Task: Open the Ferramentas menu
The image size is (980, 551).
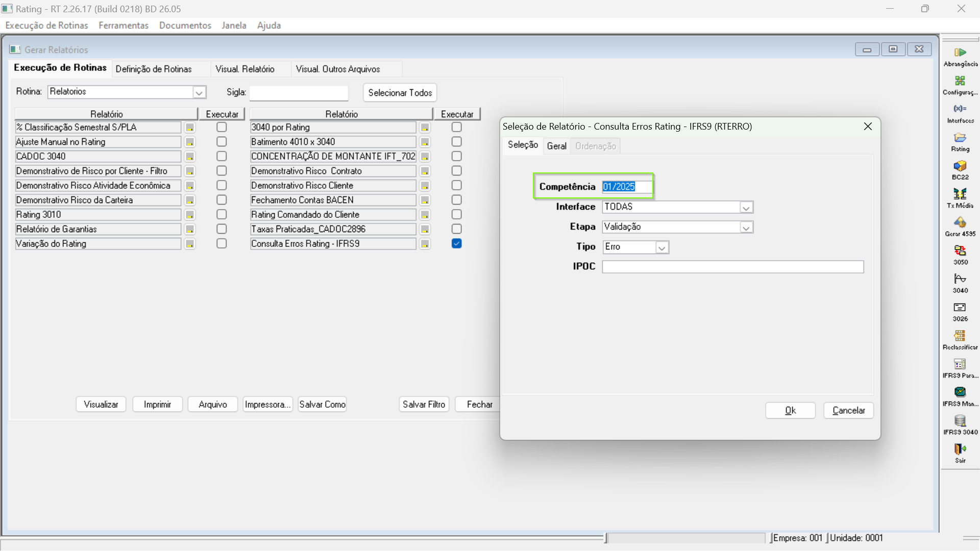Action: [124, 26]
